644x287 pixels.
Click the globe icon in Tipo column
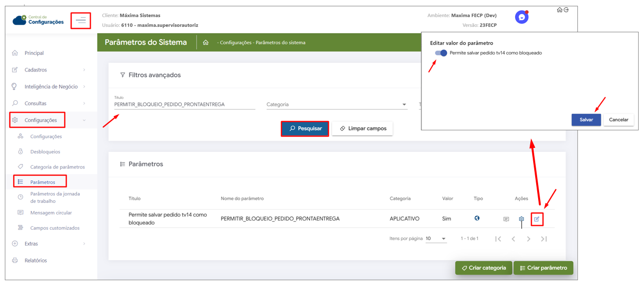pos(477,218)
